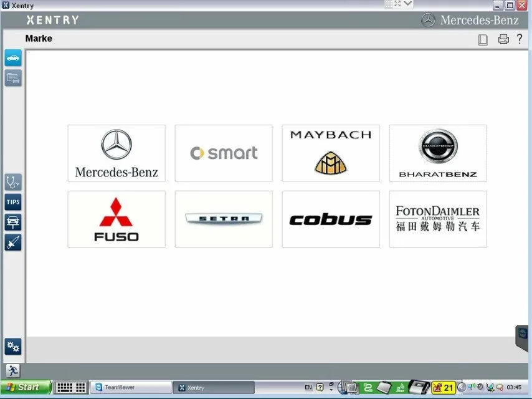Open the TIPS sidebar button
The width and height of the screenshot is (532, 399).
point(13,202)
